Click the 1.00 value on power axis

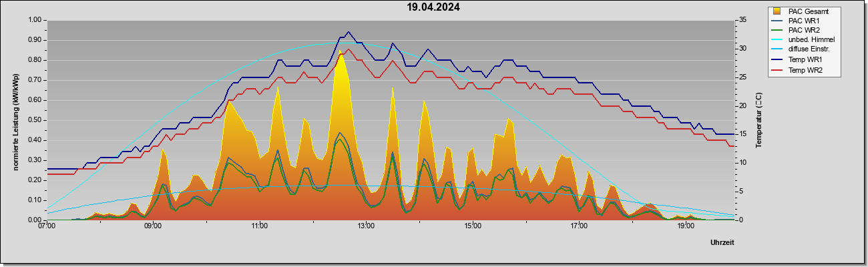point(34,20)
